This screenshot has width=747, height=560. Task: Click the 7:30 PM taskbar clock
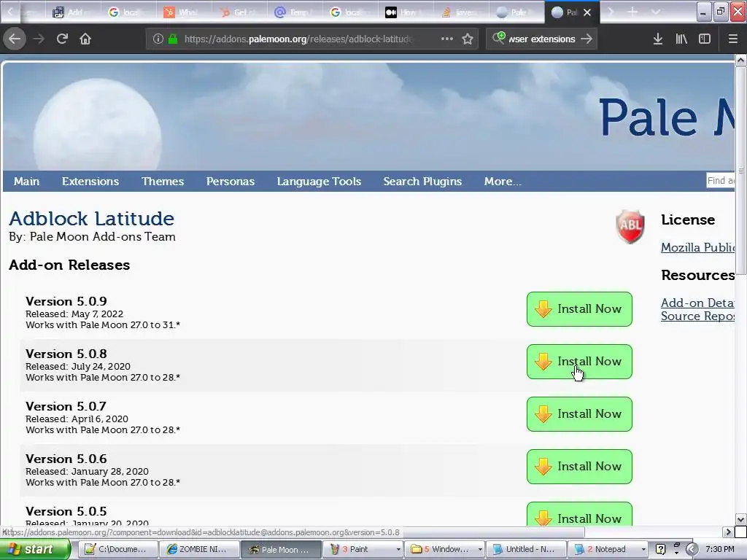click(x=720, y=549)
